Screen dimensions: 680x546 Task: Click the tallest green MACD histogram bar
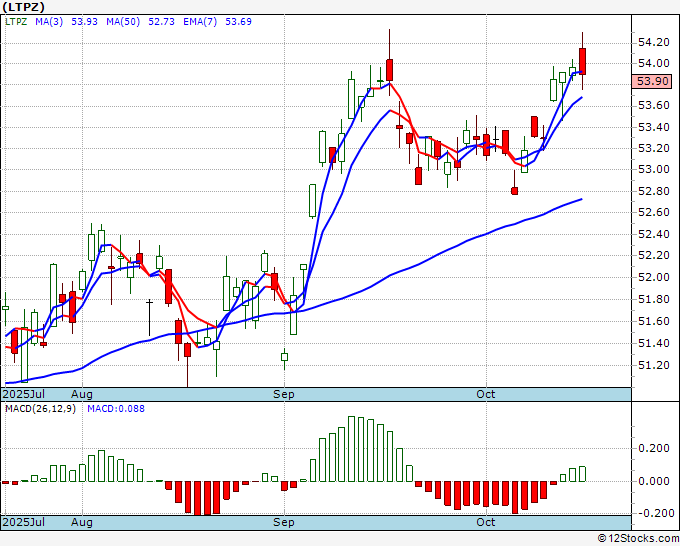tap(351, 449)
